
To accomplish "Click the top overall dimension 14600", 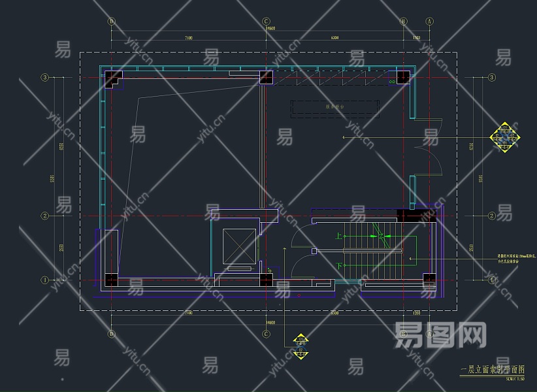I will 270,28.
